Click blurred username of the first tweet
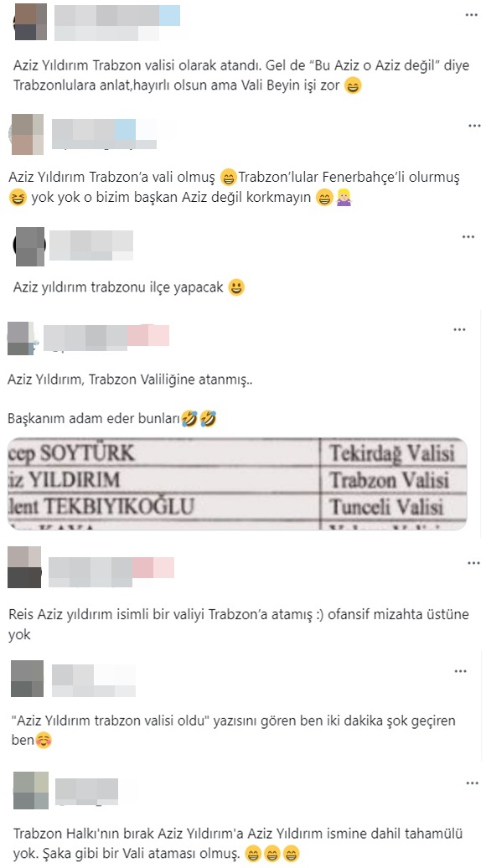Image resolution: width=486 pixels, height=868 pixels. click(x=117, y=23)
